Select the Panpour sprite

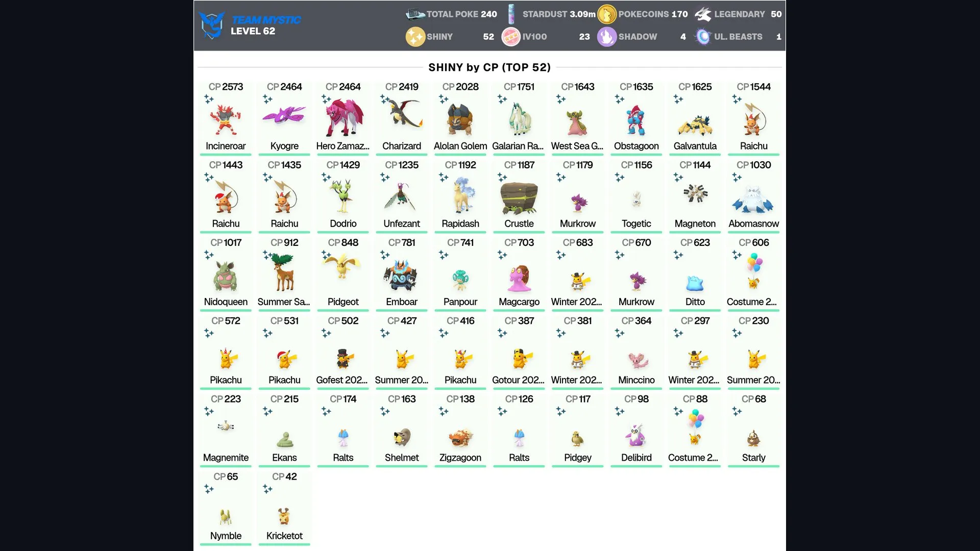tap(460, 280)
